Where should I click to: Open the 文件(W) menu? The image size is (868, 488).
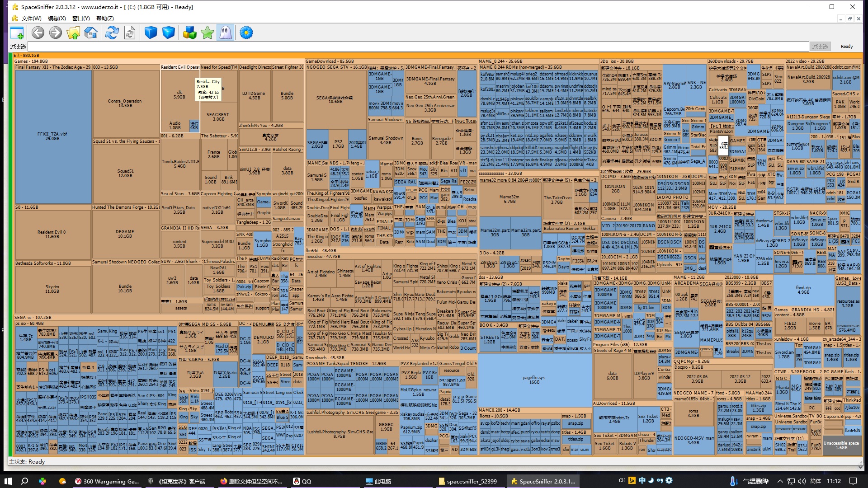pos(31,19)
